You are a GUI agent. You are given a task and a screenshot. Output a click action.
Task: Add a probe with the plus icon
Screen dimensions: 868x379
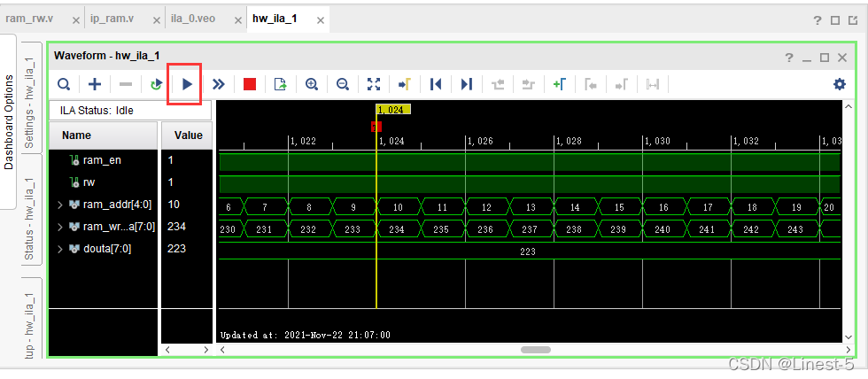click(x=96, y=84)
